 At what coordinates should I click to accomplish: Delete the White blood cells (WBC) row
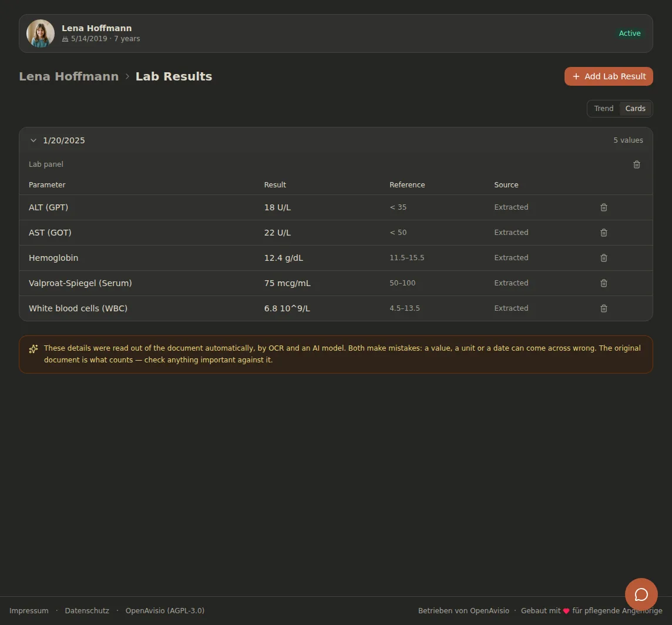[603, 308]
